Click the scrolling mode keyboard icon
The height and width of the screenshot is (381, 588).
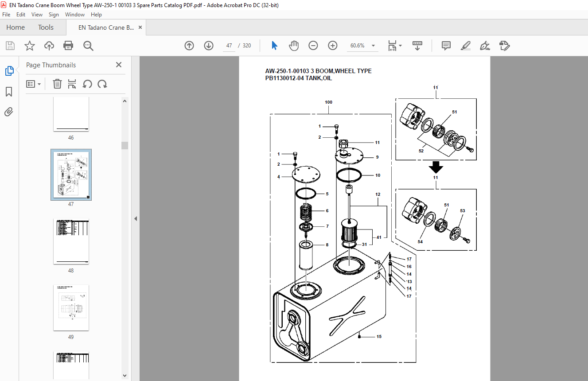[x=417, y=46]
